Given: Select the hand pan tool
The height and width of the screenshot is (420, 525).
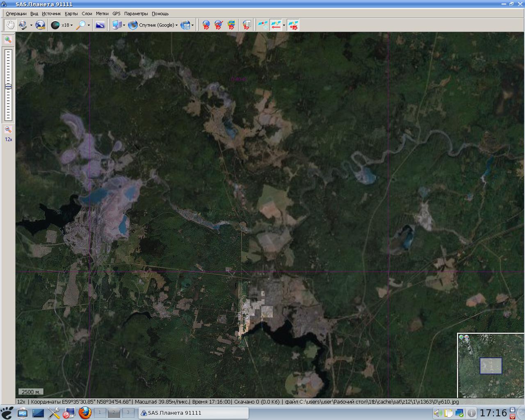Looking at the screenshot, I should pyautogui.click(x=10, y=25).
